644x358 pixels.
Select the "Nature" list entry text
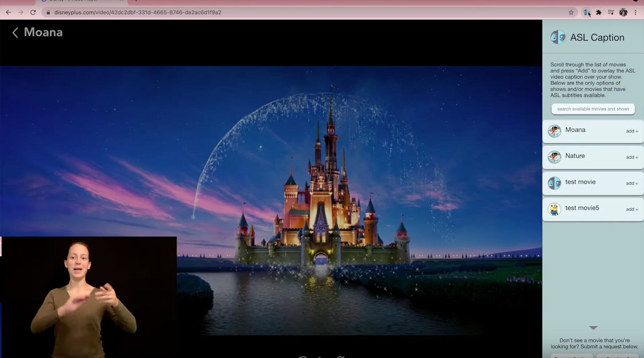coord(575,156)
